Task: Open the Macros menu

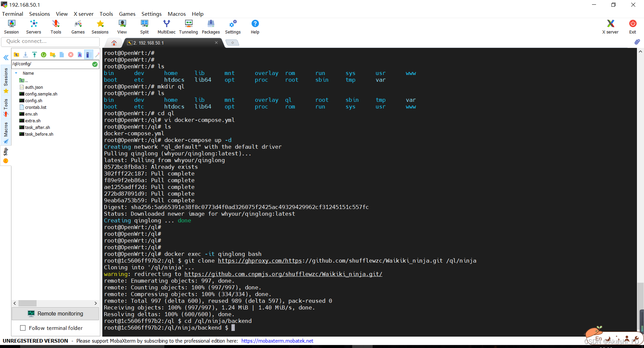Action: click(177, 14)
